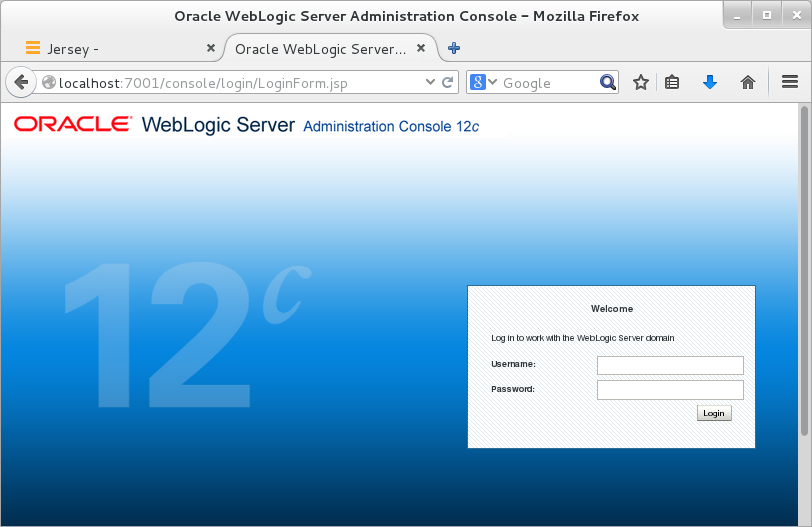The width and height of the screenshot is (812, 527).
Task: Go back using the Firefox back arrow
Action: [x=21, y=82]
